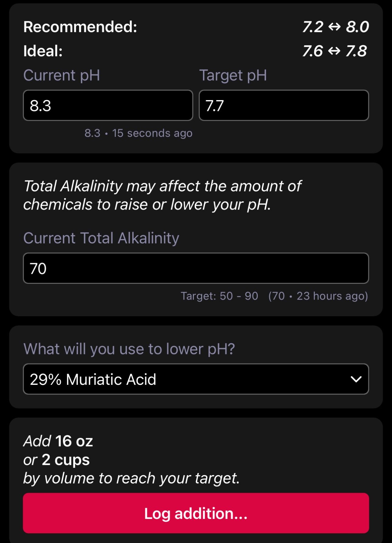This screenshot has height=543, width=392.
Task: Click the Recommended range 7.2 to 8.0
Action: tap(335, 27)
